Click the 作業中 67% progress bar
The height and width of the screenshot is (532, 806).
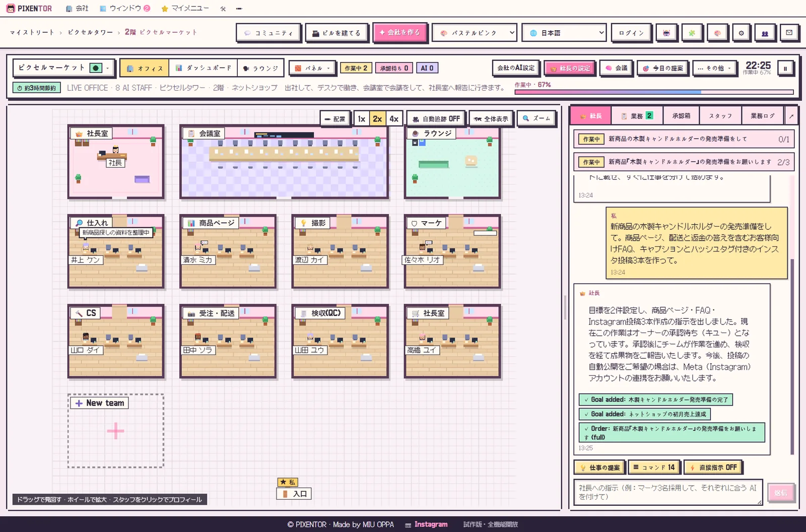pos(654,92)
